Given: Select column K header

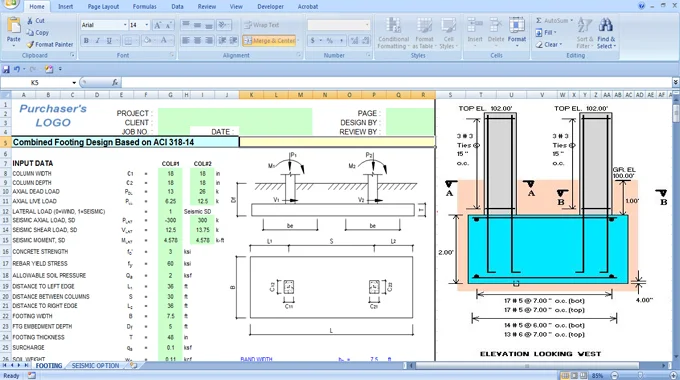Looking at the screenshot, I should click(x=251, y=95).
